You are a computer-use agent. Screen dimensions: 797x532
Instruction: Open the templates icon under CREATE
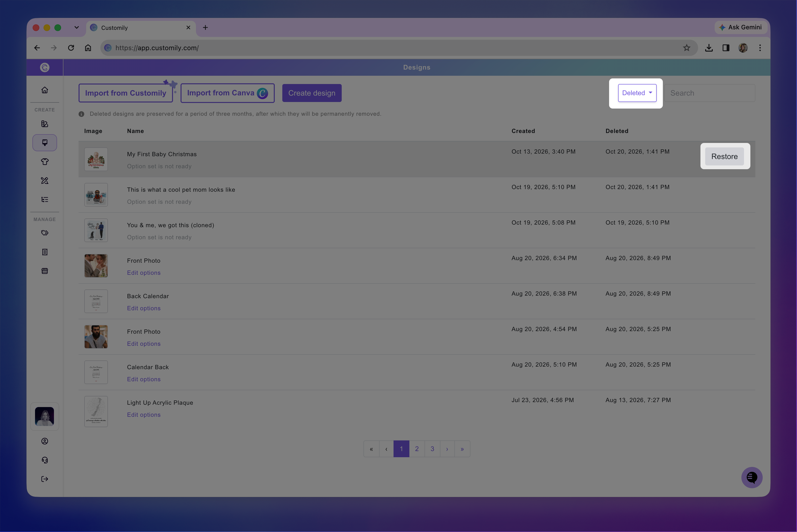(x=44, y=124)
